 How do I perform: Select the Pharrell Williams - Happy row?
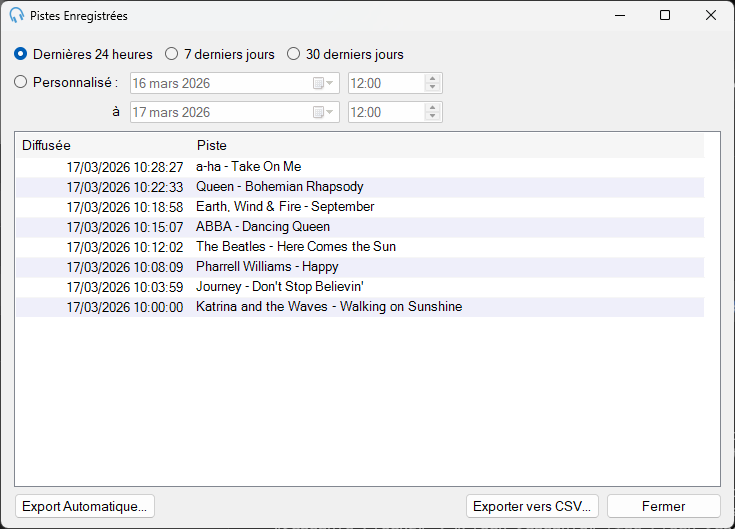coord(360,267)
